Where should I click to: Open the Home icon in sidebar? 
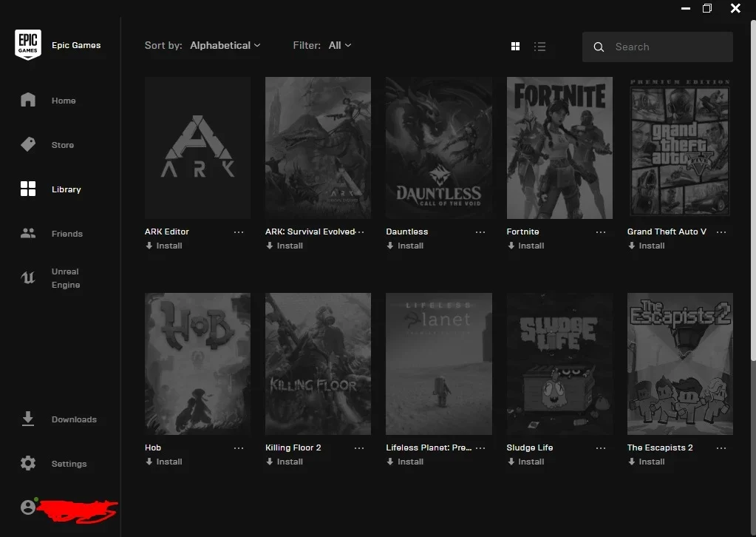coord(28,100)
